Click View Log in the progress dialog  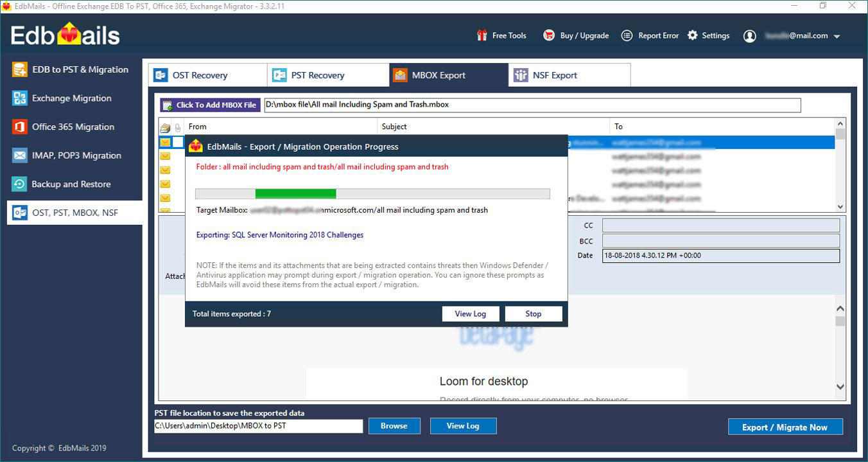click(x=471, y=314)
